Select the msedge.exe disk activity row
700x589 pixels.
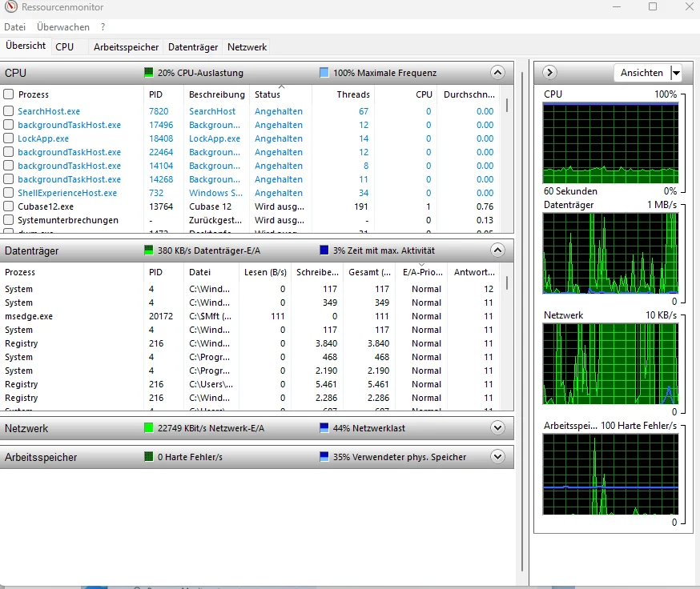250,316
